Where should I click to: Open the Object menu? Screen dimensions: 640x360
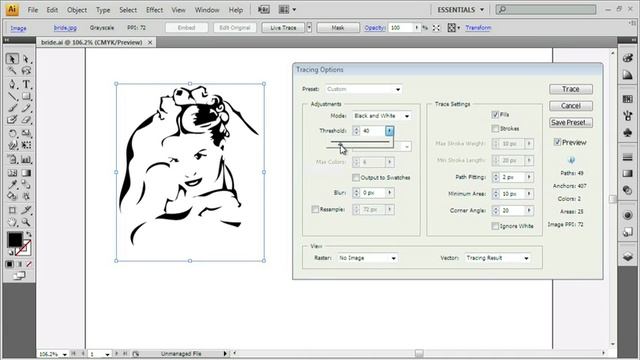click(77, 10)
